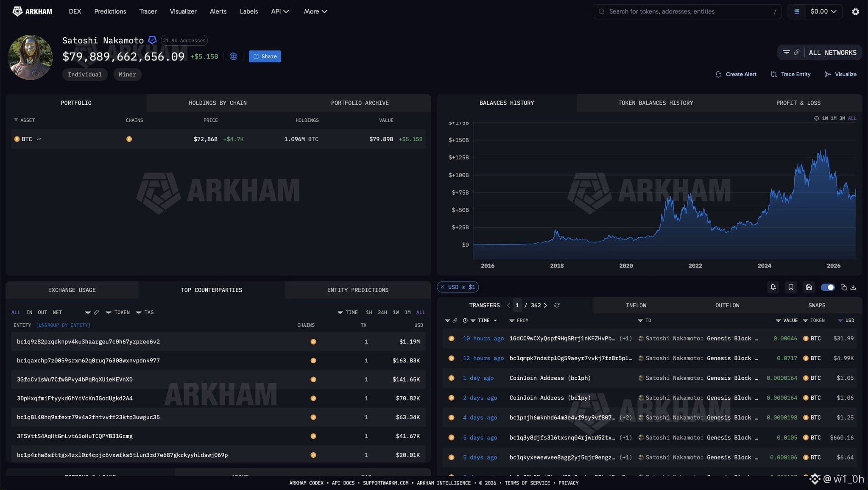The width and height of the screenshot is (868, 490).
Task: Click the Bitcoin icon in the 10 hours ago transfer
Action: click(x=451, y=338)
